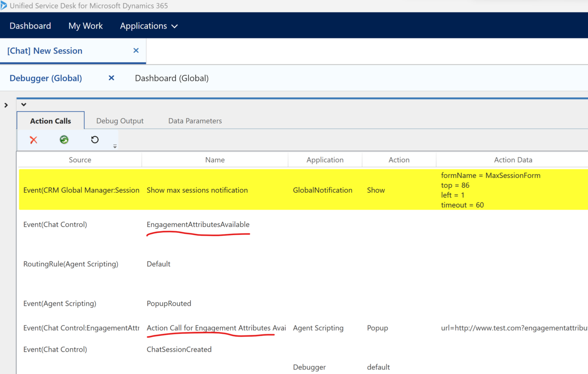The height and width of the screenshot is (374, 588).
Task: Click the formName = MaxSessionForm action data
Action: 491,175
